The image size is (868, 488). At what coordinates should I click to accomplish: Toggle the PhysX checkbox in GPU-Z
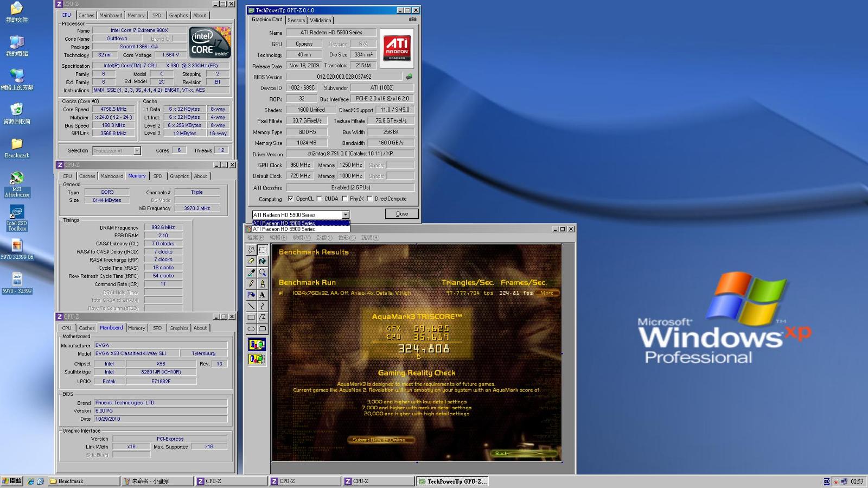click(x=344, y=199)
